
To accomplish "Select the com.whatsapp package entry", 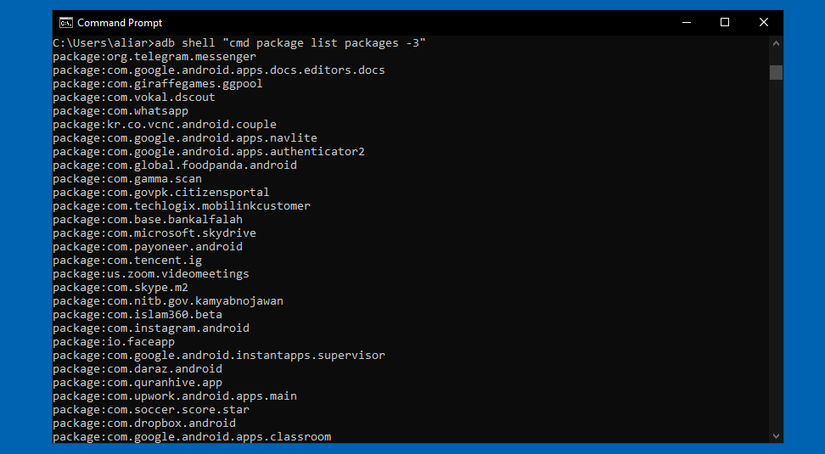I will tap(120, 111).
